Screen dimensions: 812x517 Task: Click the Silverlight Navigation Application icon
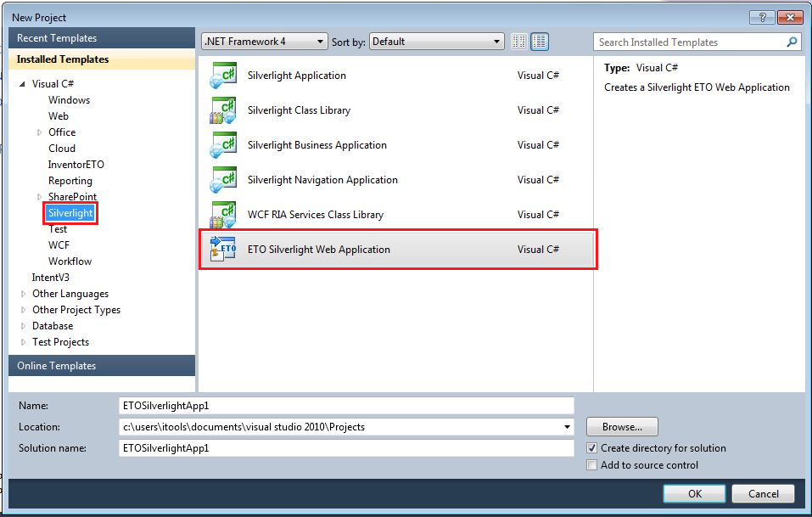click(x=222, y=180)
